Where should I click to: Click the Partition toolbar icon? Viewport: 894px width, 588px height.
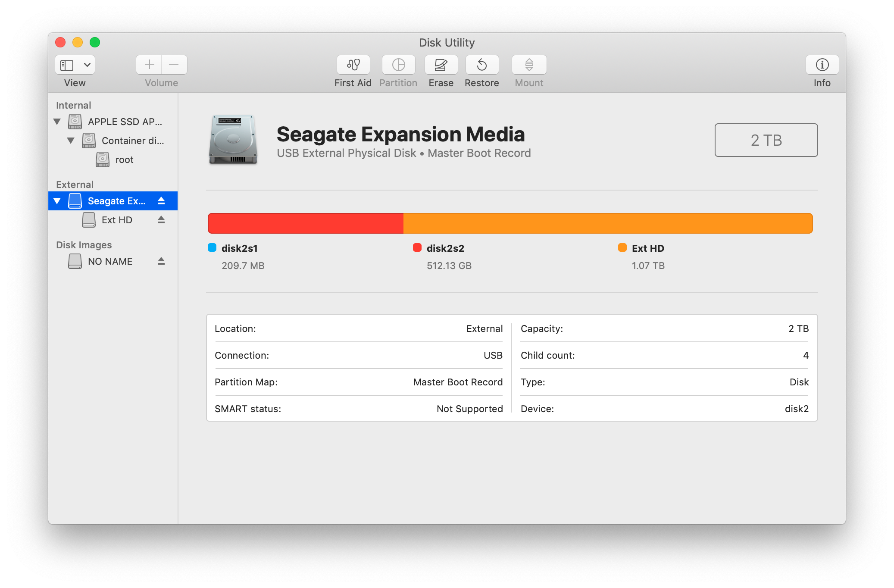[x=398, y=65]
